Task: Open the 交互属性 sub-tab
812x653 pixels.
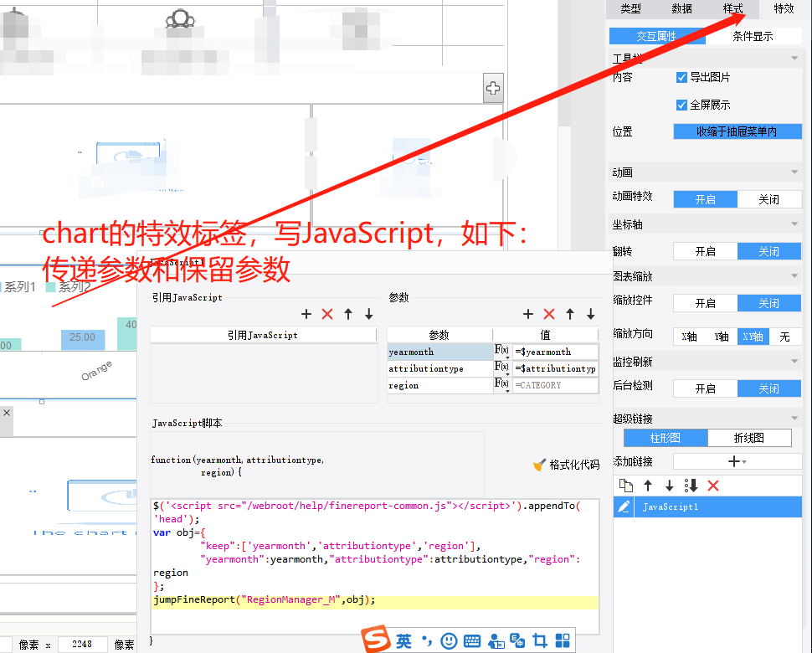Action: coord(657,36)
